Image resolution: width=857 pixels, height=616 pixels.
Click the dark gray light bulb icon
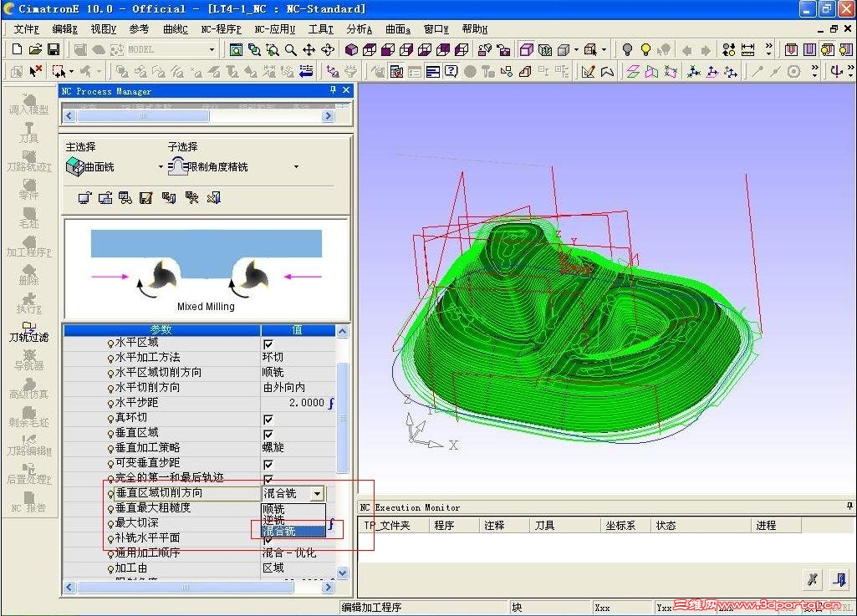[x=627, y=50]
